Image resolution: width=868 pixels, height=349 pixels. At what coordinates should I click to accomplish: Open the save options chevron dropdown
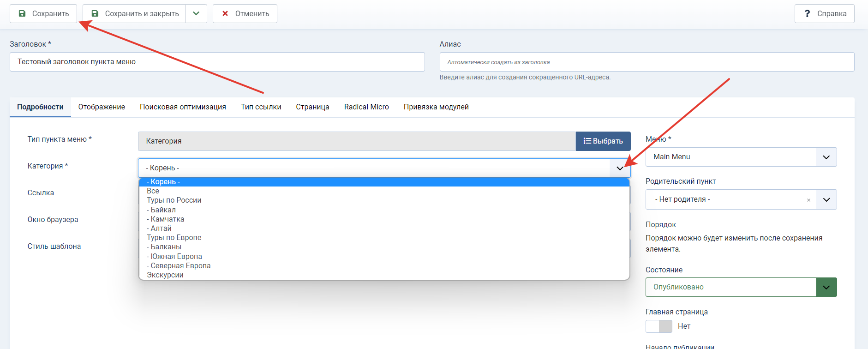coord(196,13)
